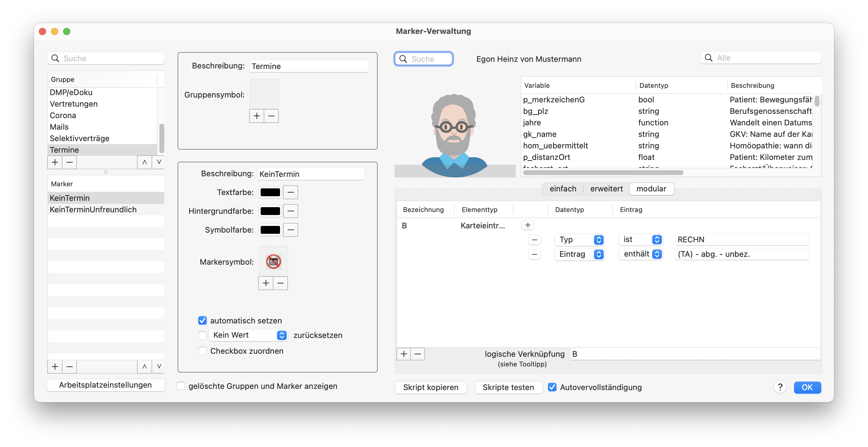The image size is (868, 447).
Task: Add condition to Karteieintrag element B
Action: point(528,225)
